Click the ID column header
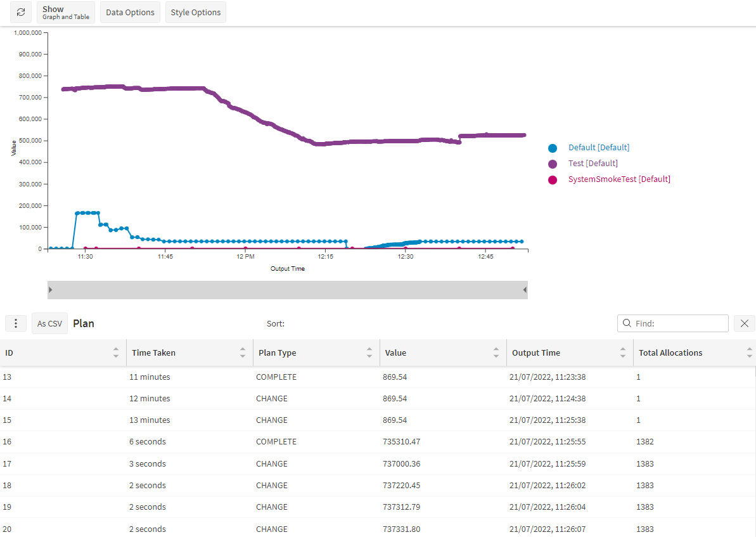Image resolution: width=756 pixels, height=537 pixels. (63, 353)
